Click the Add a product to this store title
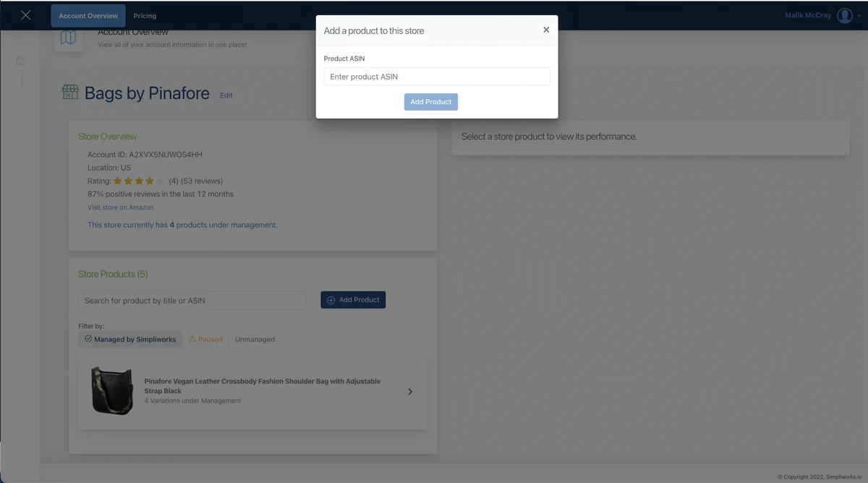The width and height of the screenshot is (868, 483). coord(374,30)
